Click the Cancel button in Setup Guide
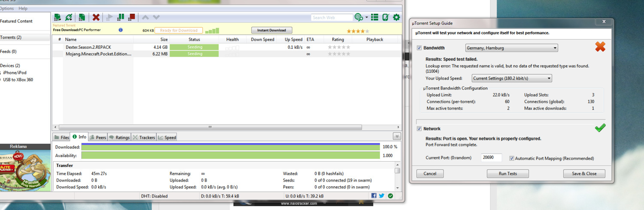Viewport: 644px width, 210px height. [x=430, y=173]
